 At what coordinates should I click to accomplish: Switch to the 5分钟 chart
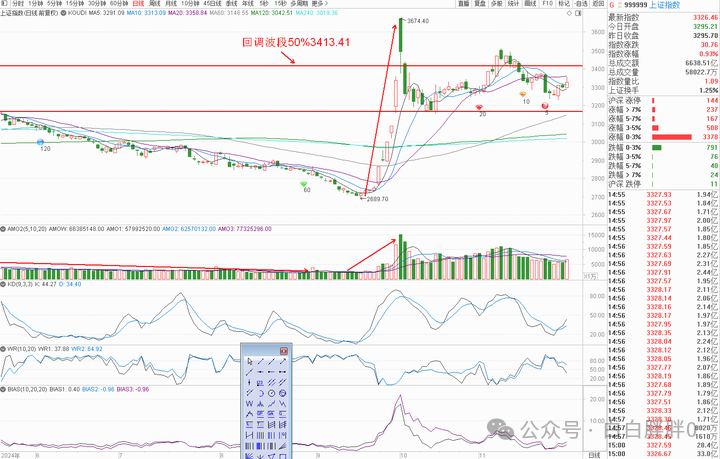(55, 4)
